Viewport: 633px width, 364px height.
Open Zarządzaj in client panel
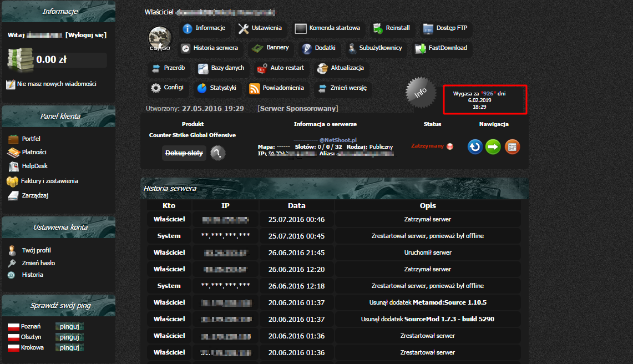tap(35, 195)
